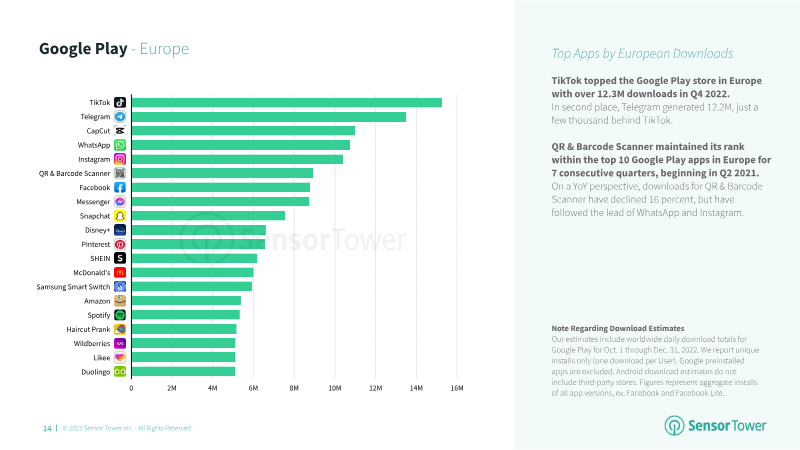Click Note Regarding Download Estimates heading
Image resolution: width=800 pixels, height=450 pixels.
pyautogui.click(x=617, y=329)
